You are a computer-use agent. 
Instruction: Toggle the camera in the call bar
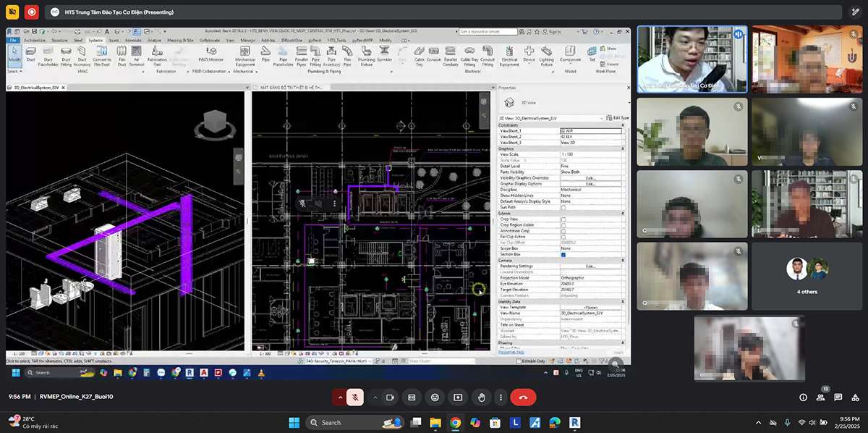tap(390, 397)
